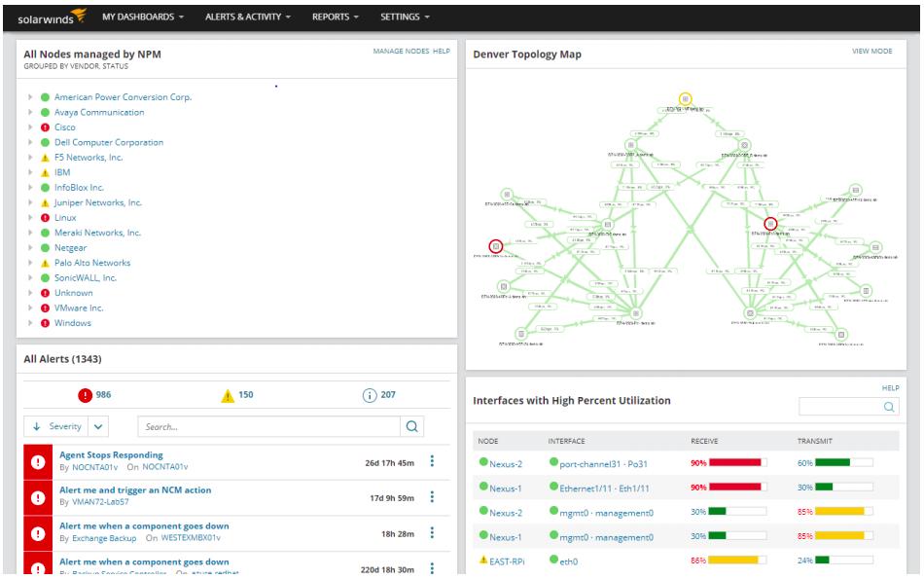
Task: Click View Mode on the Denver Topology Map
Action: tap(871, 52)
